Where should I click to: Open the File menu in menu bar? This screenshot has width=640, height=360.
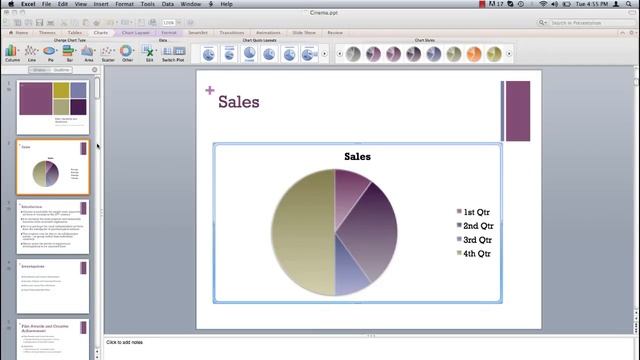point(47,4)
